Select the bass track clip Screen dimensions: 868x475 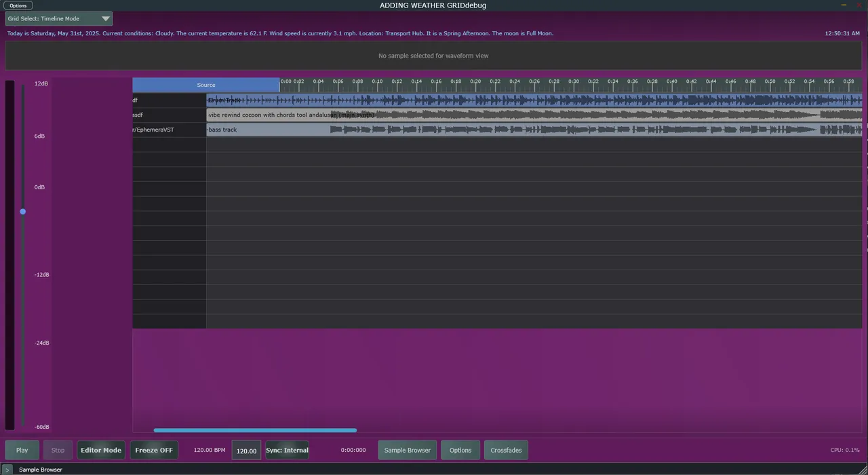475,130
